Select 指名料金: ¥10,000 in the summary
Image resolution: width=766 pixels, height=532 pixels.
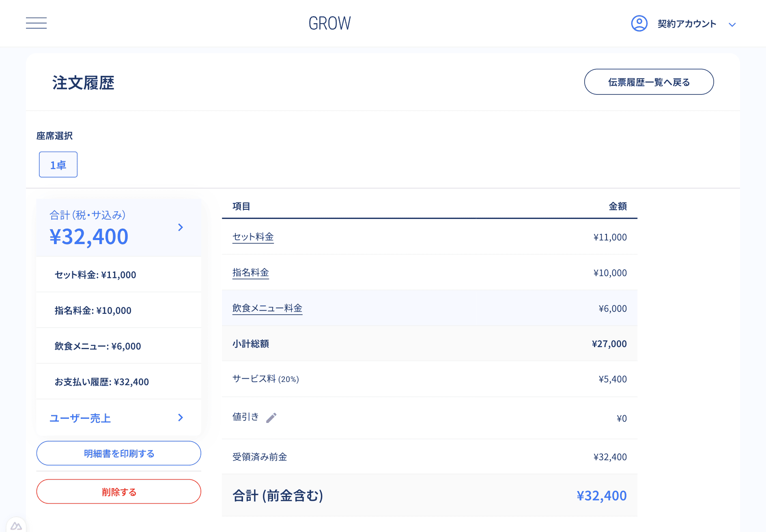coord(93,311)
